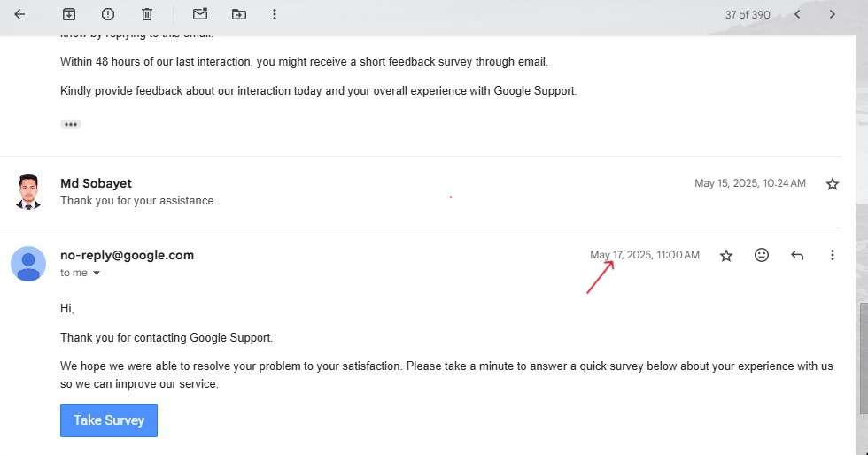Go to the older conversation
This screenshot has height=455, width=868.
click(832, 14)
